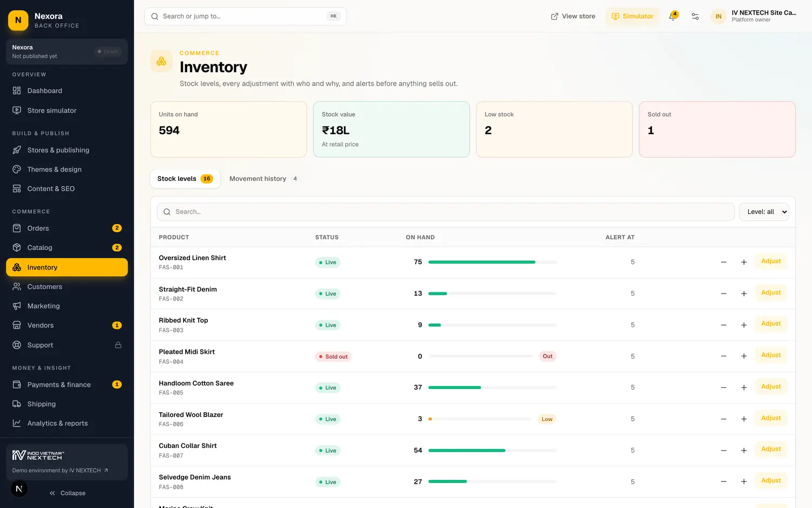The height and width of the screenshot is (508, 812).
Task: Decrease stock for Handloom Cotton Saree
Action: pos(724,388)
